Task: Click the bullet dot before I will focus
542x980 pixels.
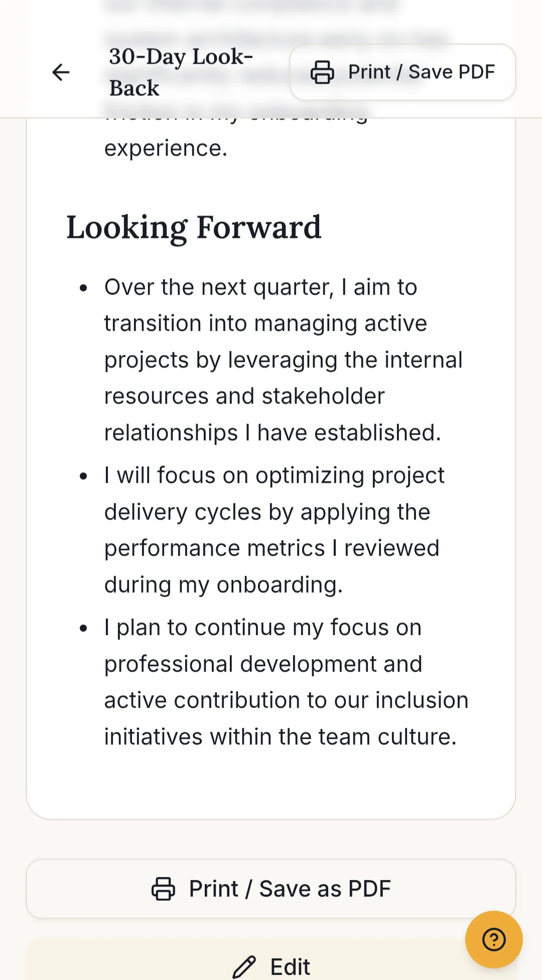Action: (x=83, y=476)
